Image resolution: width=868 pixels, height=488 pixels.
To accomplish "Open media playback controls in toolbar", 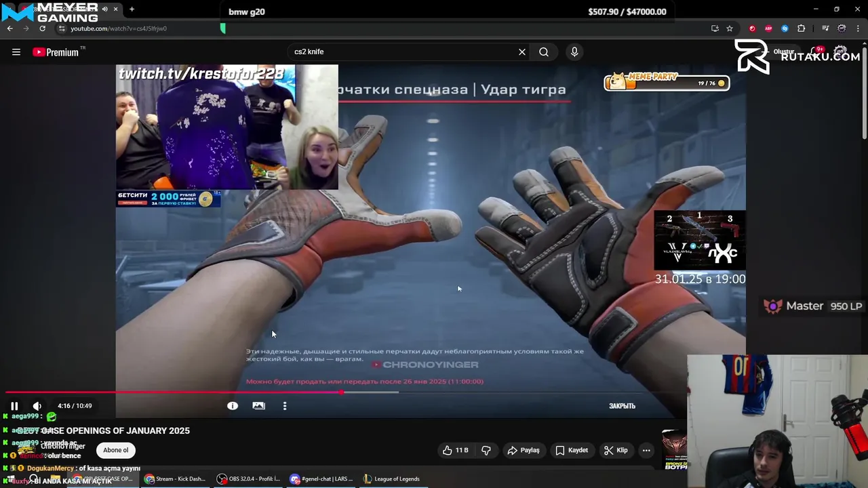I will pyautogui.click(x=825, y=28).
